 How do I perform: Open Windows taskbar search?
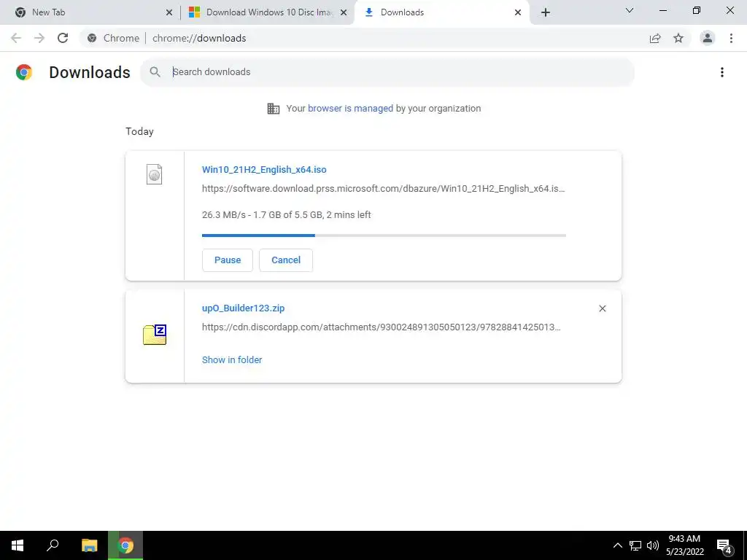click(53, 545)
